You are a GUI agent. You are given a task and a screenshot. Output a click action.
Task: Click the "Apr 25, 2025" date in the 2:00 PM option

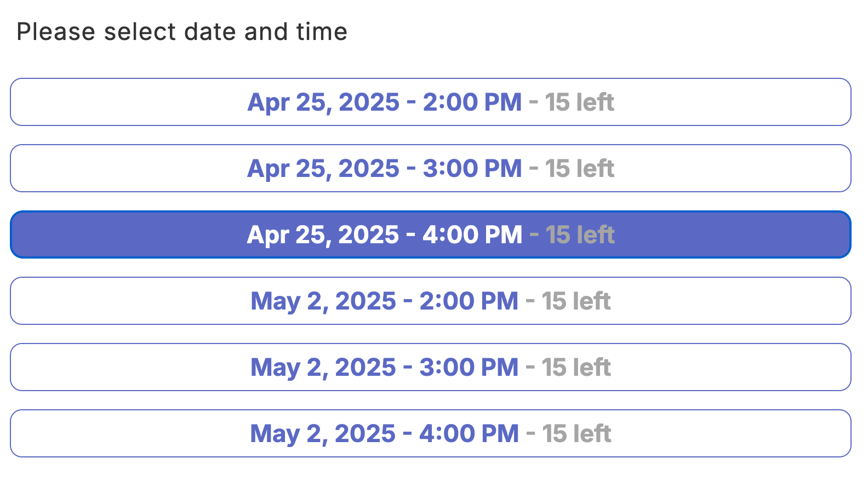click(323, 102)
